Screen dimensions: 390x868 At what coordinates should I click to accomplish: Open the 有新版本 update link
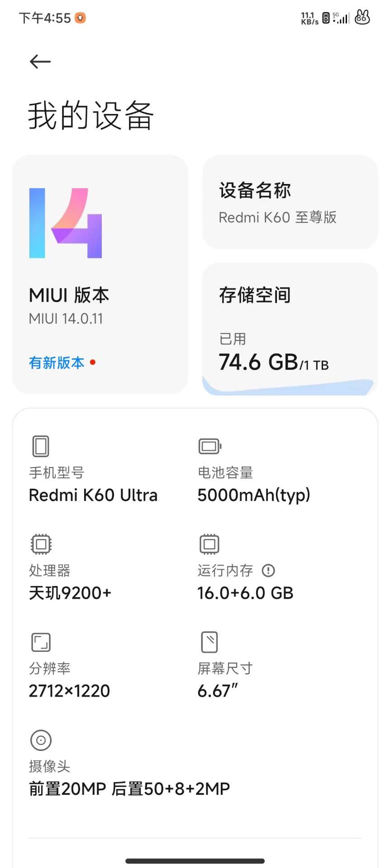click(x=57, y=363)
